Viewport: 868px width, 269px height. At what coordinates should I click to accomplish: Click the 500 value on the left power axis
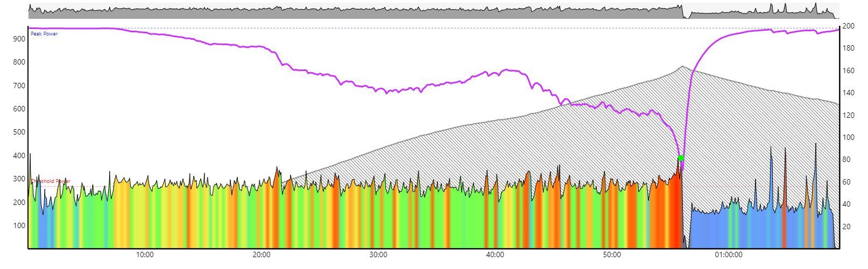click(x=19, y=132)
